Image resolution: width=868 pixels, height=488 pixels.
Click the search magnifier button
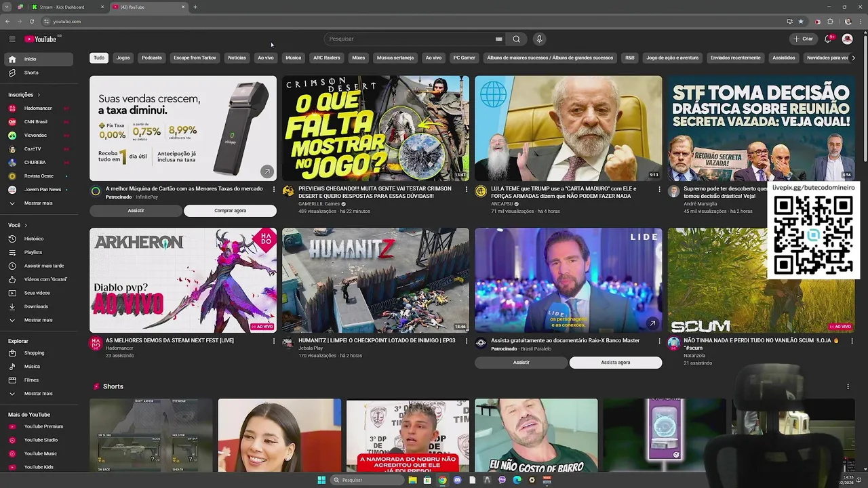516,39
